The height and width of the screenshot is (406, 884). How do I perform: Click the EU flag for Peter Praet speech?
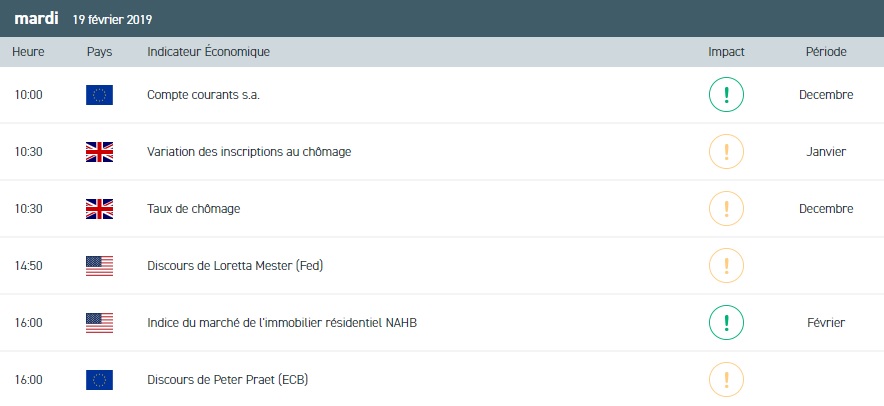[99, 380]
